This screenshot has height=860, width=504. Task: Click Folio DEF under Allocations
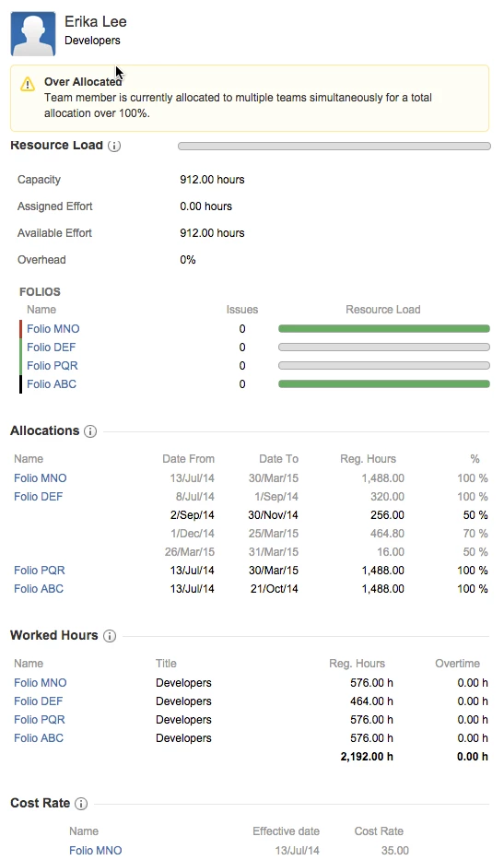coord(39,497)
